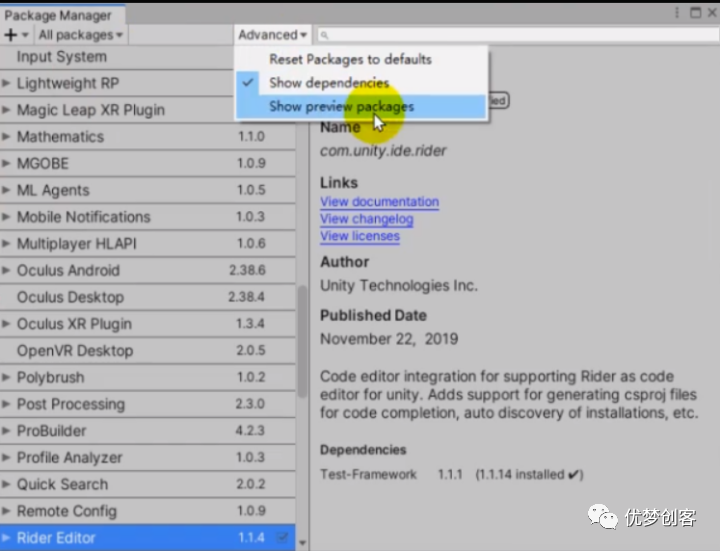
Task: Open the add package plus menu
Action: (x=16, y=35)
